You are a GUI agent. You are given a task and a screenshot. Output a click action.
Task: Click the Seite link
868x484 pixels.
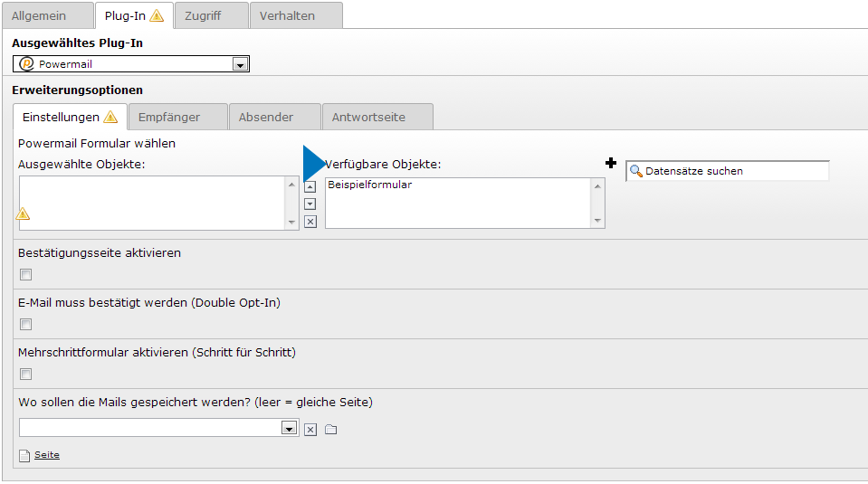(47, 455)
